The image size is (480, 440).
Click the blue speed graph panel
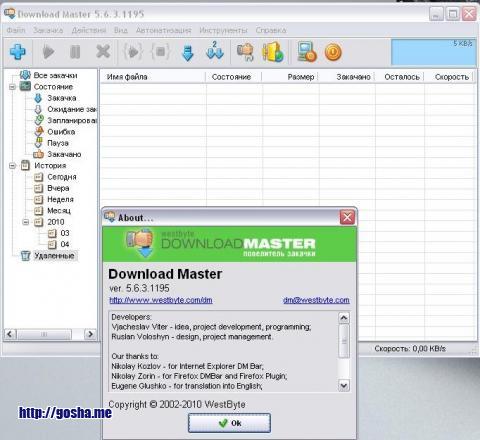[433, 52]
